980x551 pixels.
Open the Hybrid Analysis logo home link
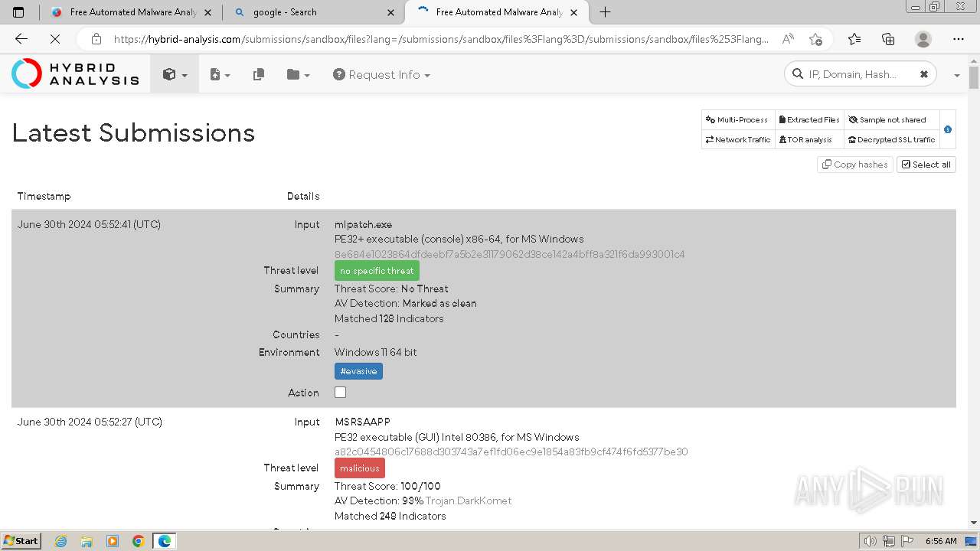point(75,74)
